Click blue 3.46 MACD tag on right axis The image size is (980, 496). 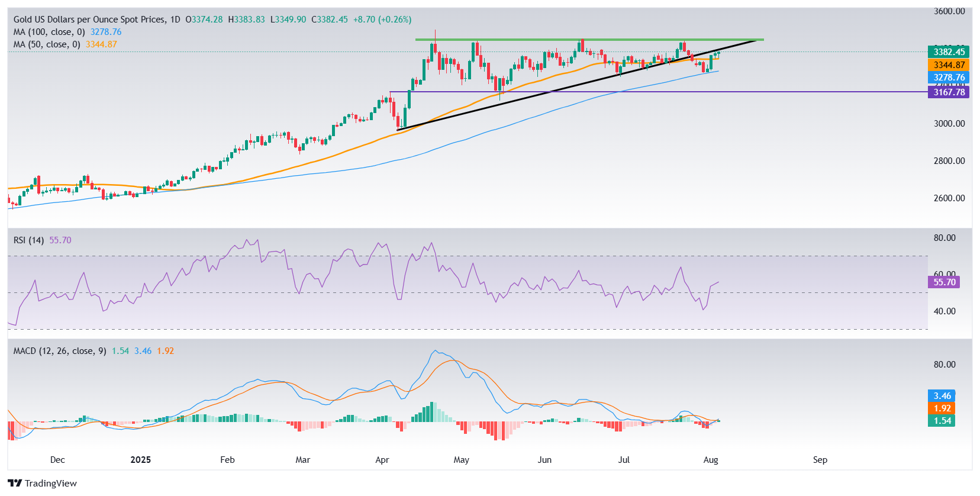(x=942, y=396)
